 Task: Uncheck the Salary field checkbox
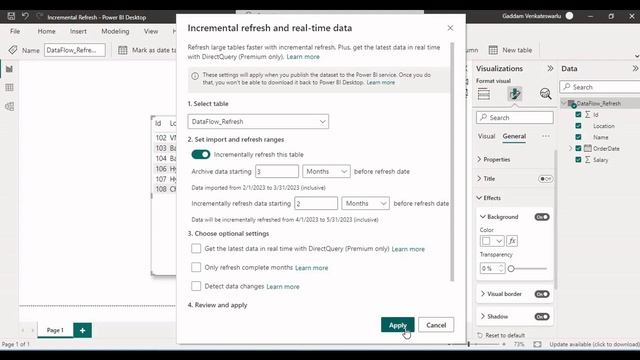point(578,160)
